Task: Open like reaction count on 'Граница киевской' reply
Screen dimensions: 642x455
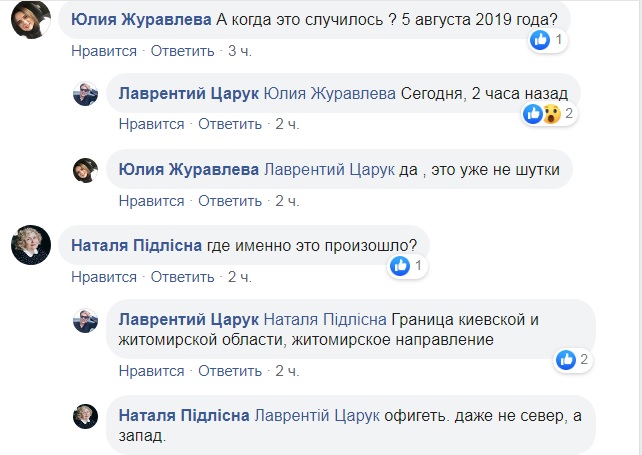Action: coord(573,359)
